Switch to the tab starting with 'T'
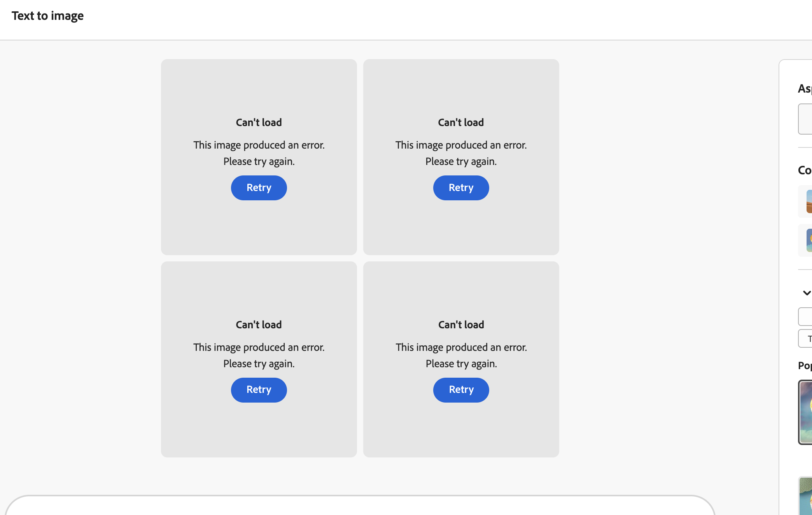The image size is (812, 515). point(807,338)
